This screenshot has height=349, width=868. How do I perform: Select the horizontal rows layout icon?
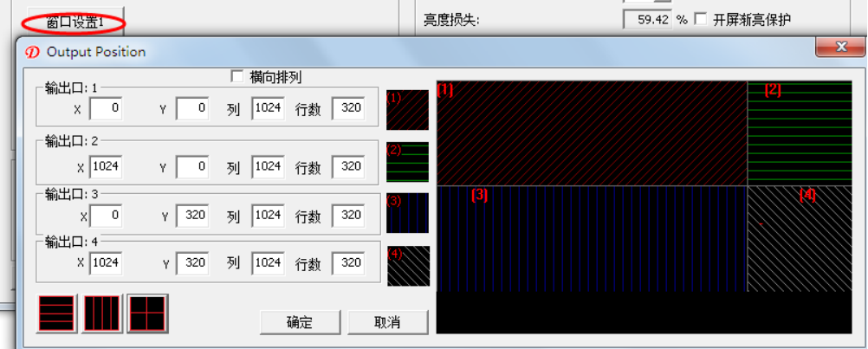pyautogui.click(x=57, y=313)
